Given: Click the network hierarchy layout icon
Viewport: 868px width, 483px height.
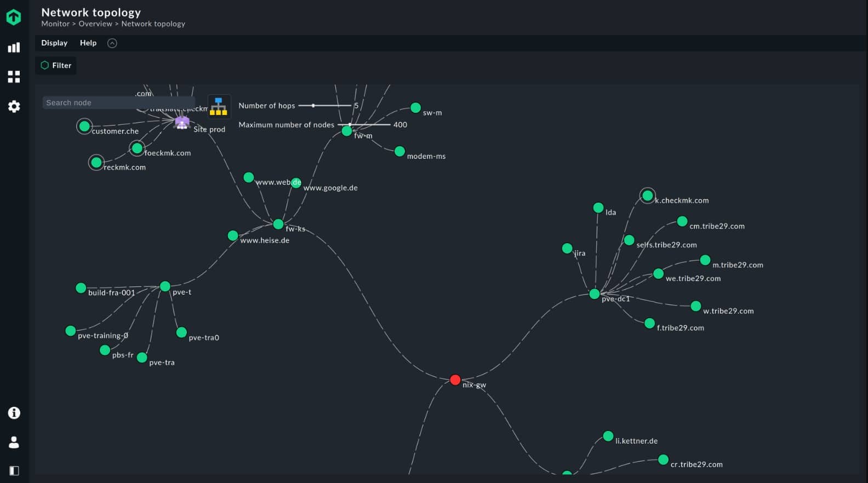Looking at the screenshot, I should [x=219, y=106].
